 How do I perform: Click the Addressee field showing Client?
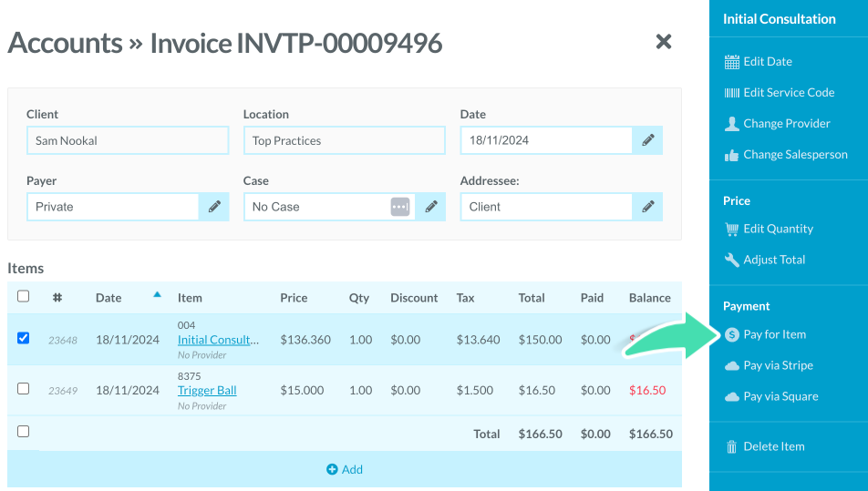(546, 207)
